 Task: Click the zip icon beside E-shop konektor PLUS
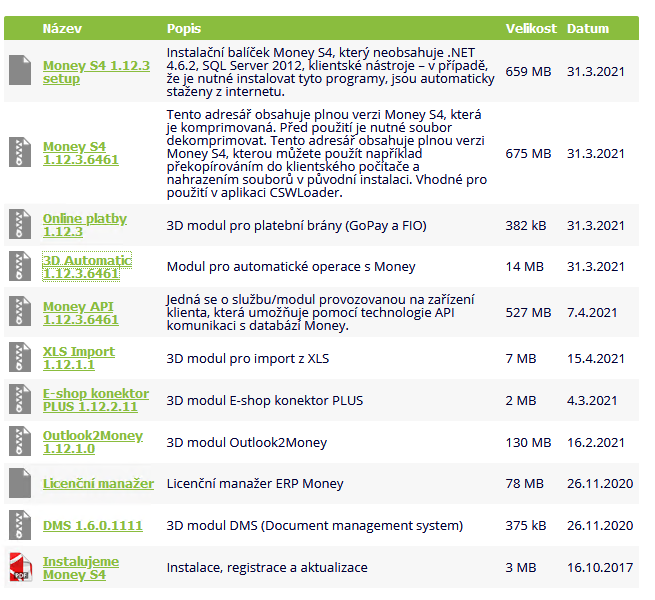(x=21, y=400)
